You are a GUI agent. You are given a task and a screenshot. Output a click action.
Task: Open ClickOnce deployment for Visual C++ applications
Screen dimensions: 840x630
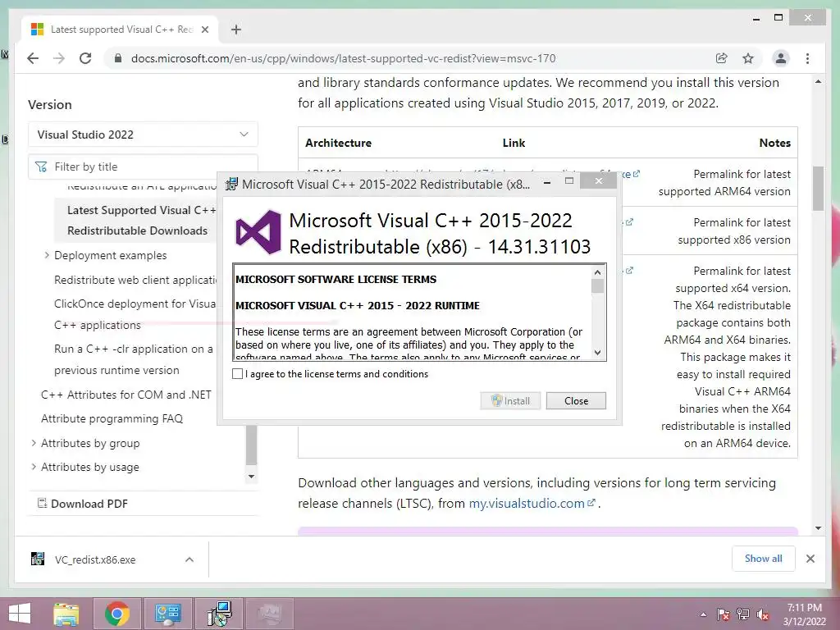[135, 314]
